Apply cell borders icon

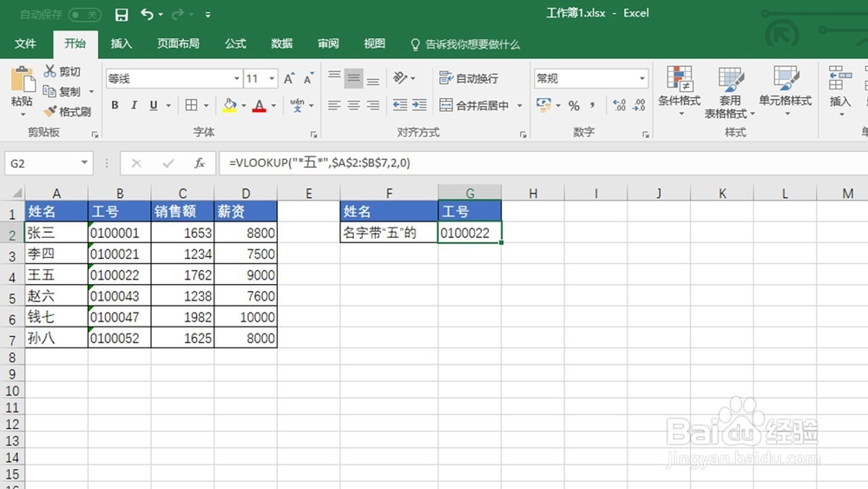click(x=192, y=105)
